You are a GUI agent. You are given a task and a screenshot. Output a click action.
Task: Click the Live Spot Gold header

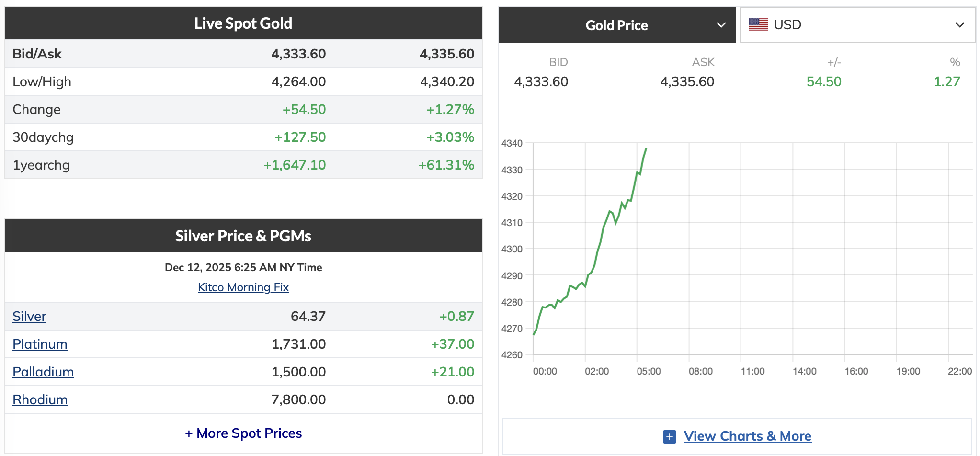243,23
